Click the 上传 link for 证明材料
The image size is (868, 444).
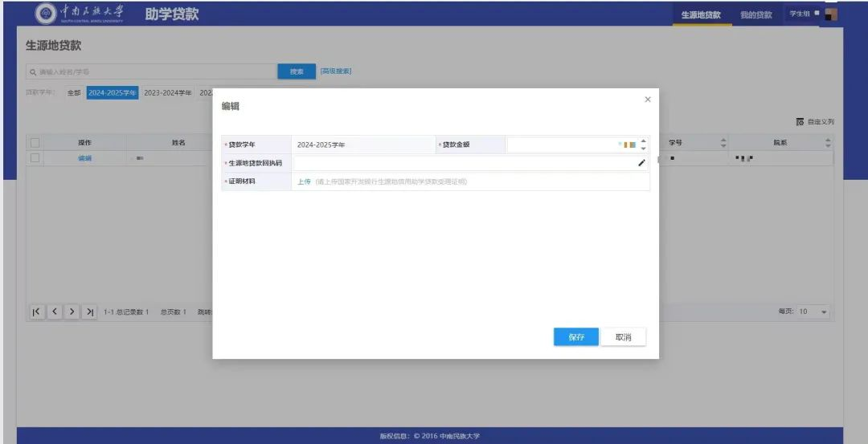click(x=304, y=181)
